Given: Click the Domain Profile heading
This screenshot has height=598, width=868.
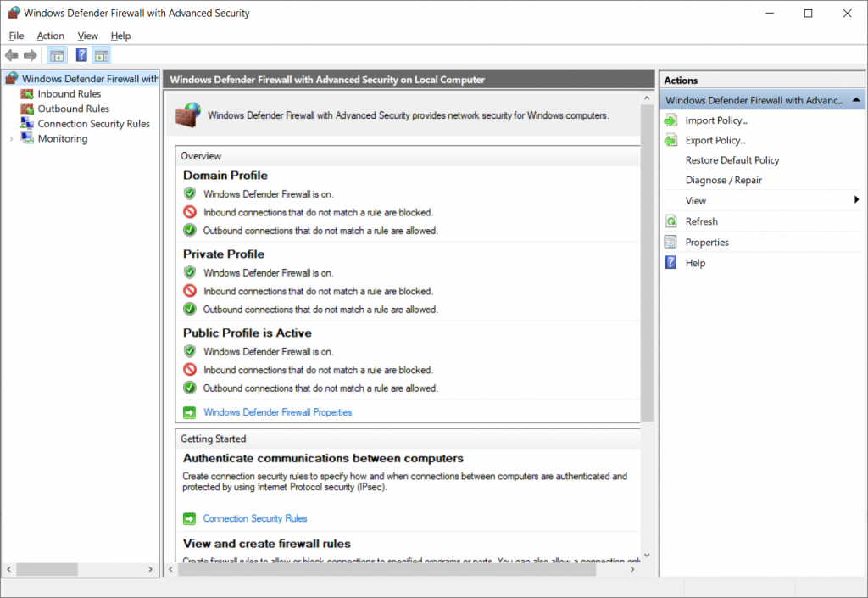Looking at the screenshot, I should coord(225,176).
